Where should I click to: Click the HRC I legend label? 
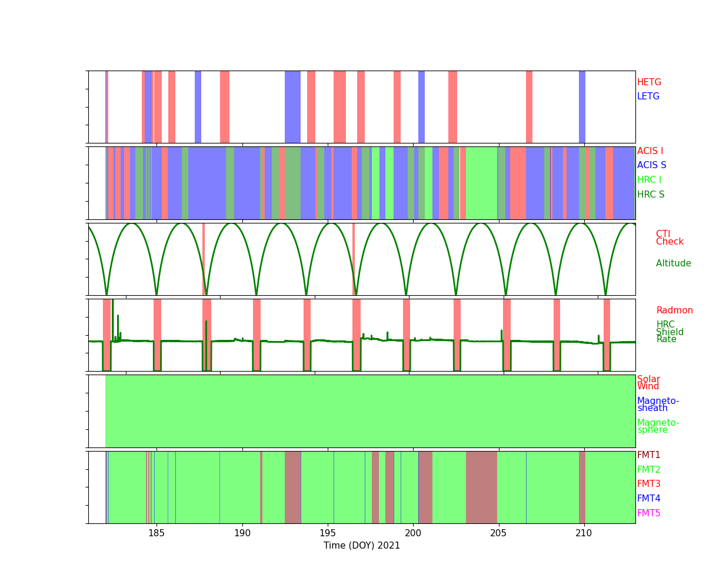pyautogui.click(x=649, y=180)
